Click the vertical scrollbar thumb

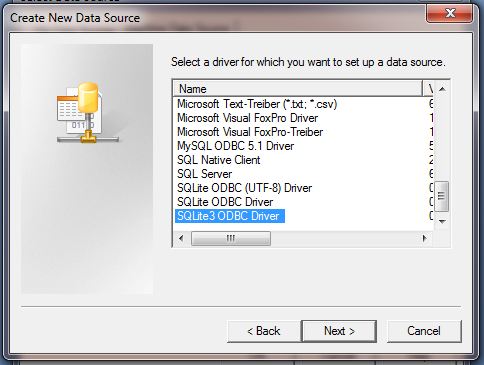pyautogui.click(x=442, y=196)
